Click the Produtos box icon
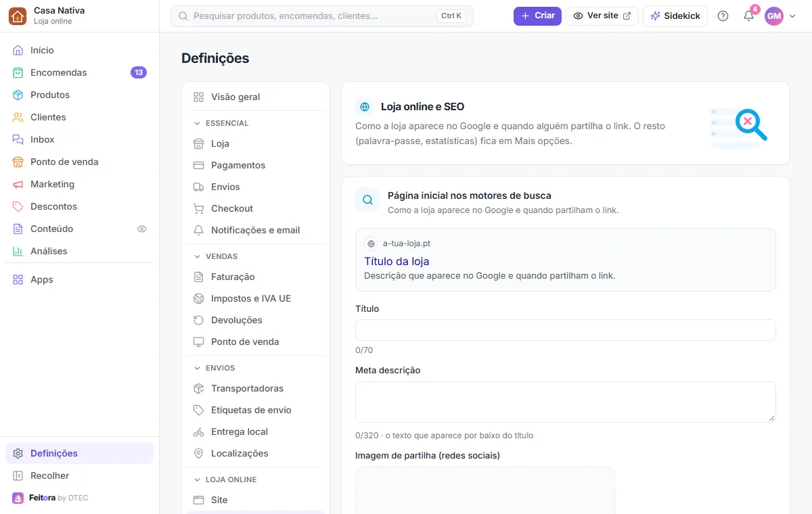Viewport: 812px width, 514px height. click(x=18, y=95)
